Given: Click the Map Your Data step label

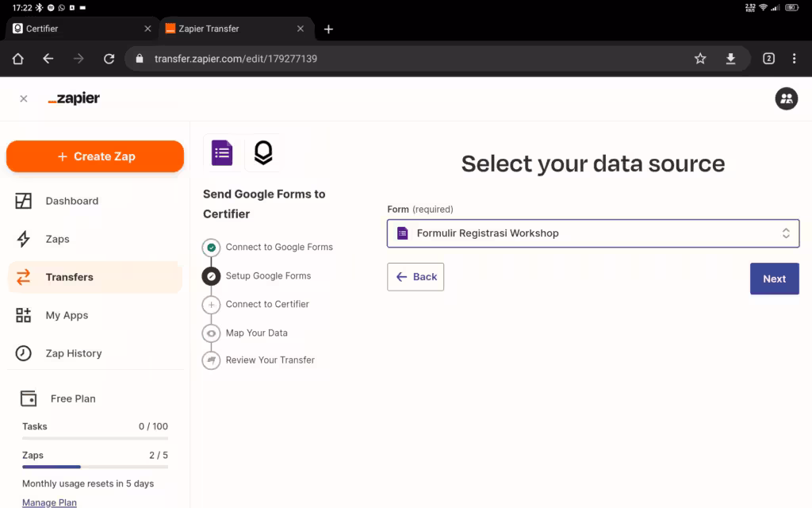Looking at the screenshot, I should coord(256,333).
